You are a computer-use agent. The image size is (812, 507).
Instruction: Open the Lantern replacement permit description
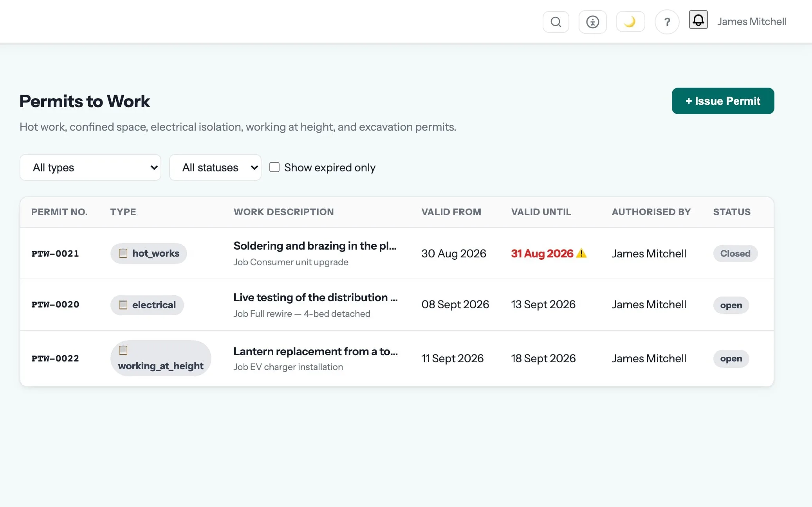(x=316, y=351)
